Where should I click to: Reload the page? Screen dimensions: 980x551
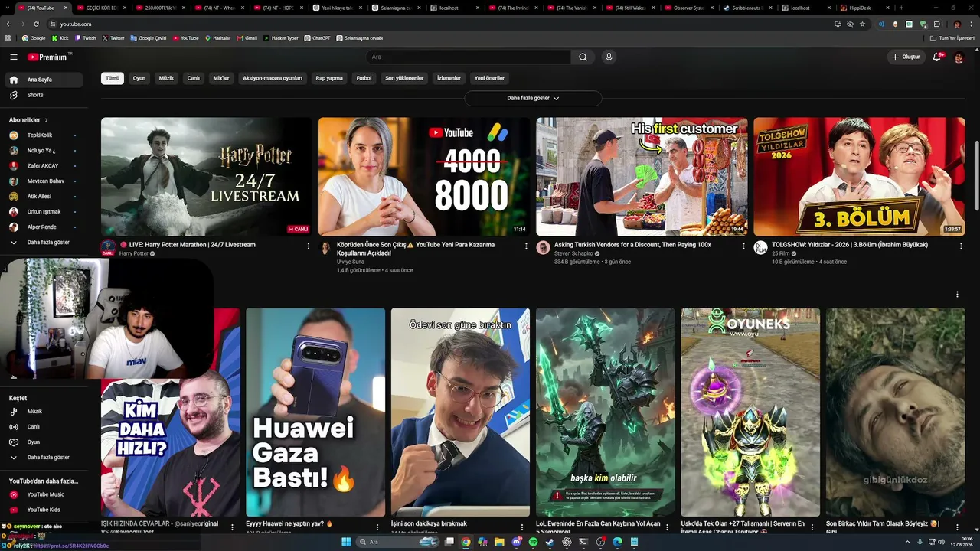tap(36, 24)
